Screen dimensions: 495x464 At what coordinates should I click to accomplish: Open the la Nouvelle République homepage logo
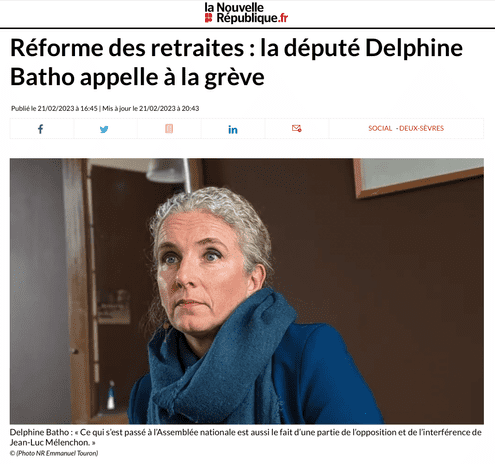coord(246,13)
